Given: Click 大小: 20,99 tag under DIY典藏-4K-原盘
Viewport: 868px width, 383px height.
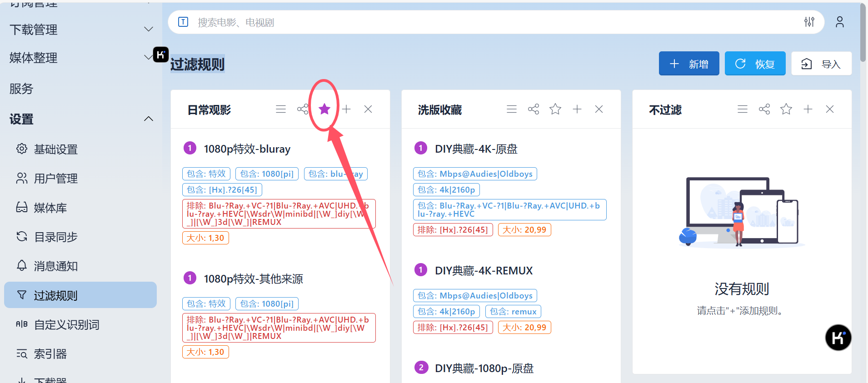Looking at the screenshot, I should [524, 229].
